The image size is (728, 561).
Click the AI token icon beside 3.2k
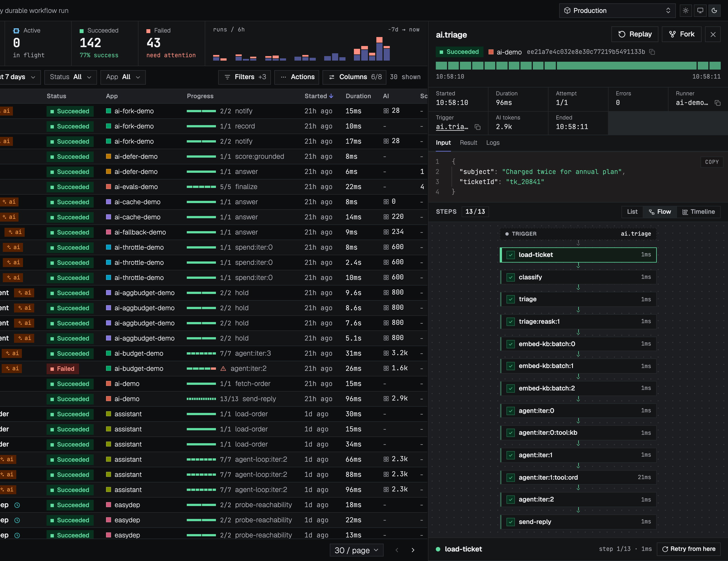click(386, 353)
